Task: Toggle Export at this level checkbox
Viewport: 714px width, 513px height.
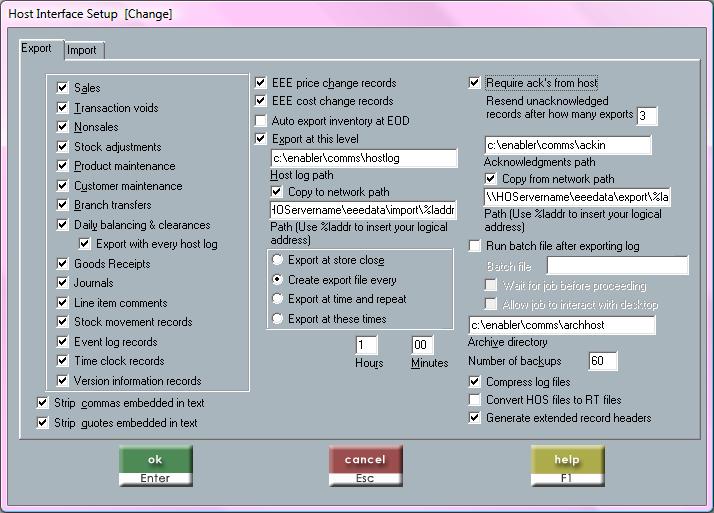Action: coord(260,139)
